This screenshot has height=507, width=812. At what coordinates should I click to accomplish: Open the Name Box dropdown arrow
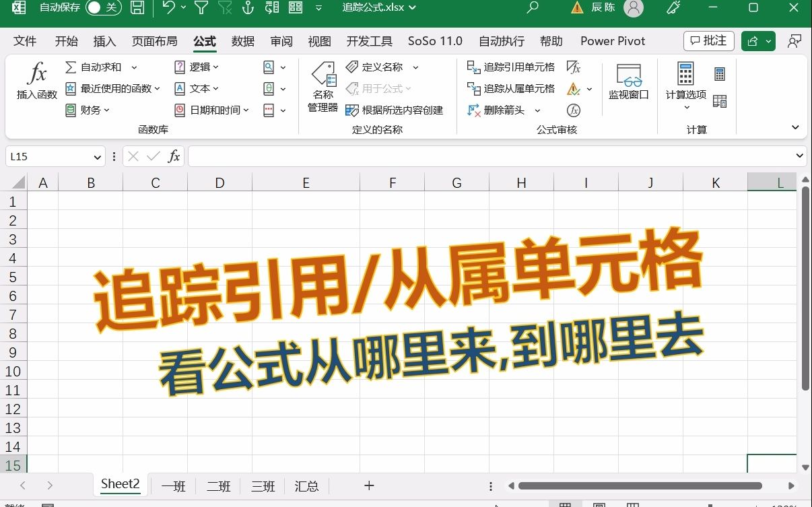pyautogui.click(x=98, y=157)
